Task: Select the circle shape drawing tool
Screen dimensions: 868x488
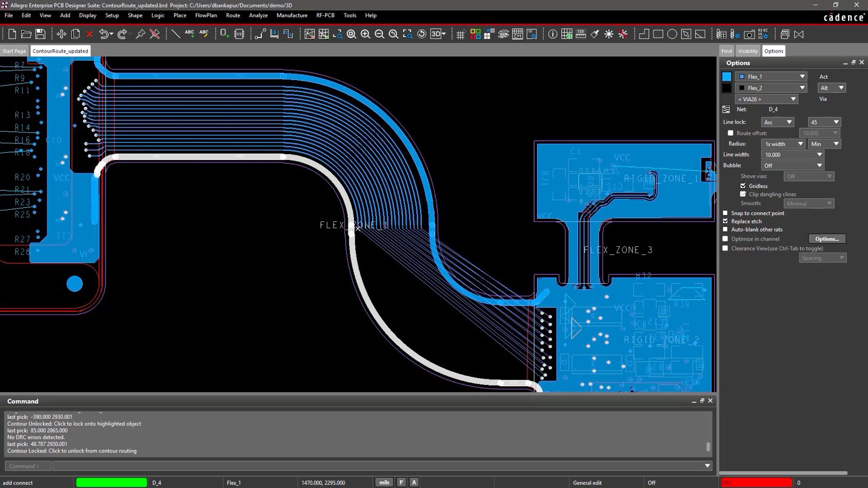Action: 671,34
